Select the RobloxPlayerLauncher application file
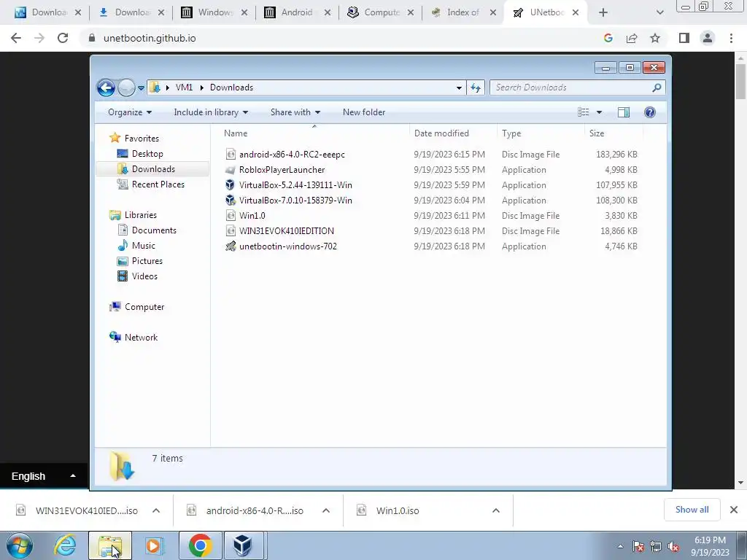 282,169
